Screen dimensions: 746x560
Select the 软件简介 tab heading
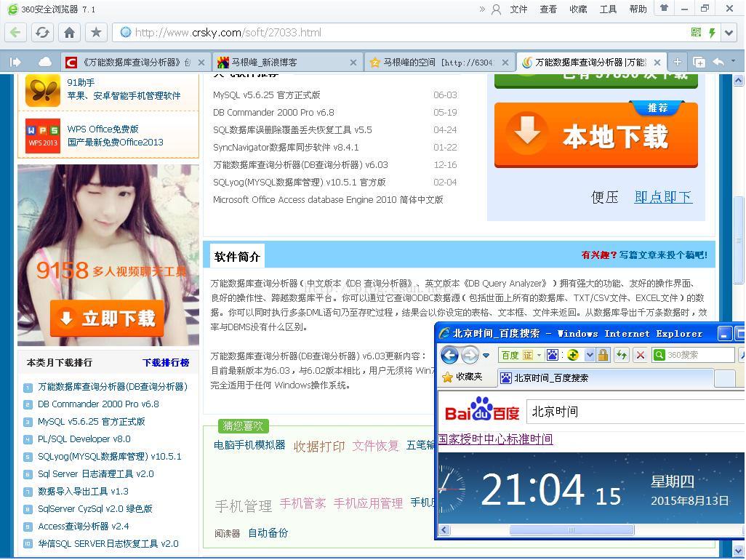237,257
